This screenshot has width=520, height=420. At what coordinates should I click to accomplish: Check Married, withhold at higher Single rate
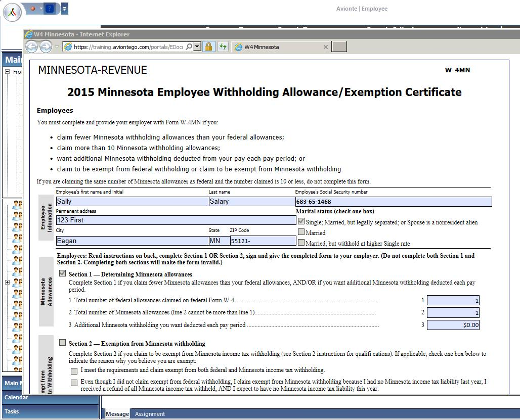click(301, 243)
